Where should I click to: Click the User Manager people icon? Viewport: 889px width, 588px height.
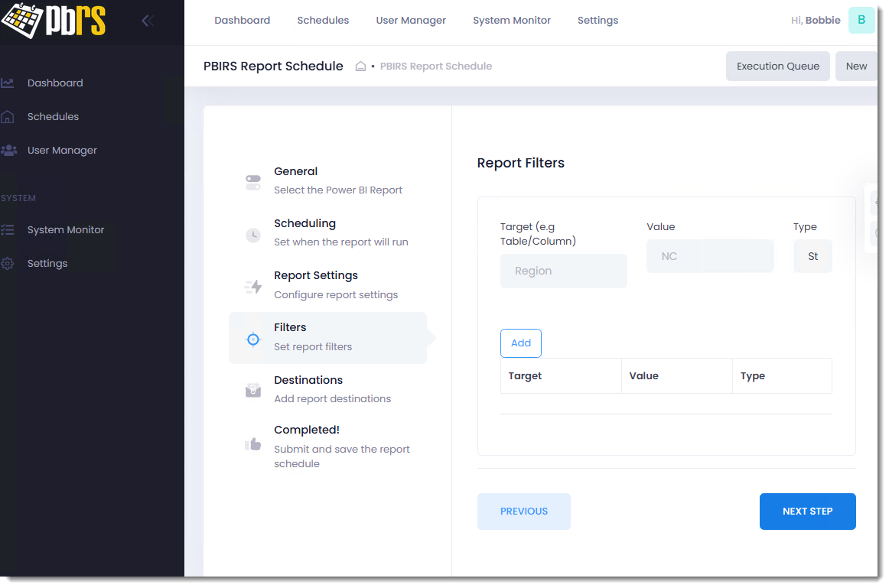click(x=8, y=151)
